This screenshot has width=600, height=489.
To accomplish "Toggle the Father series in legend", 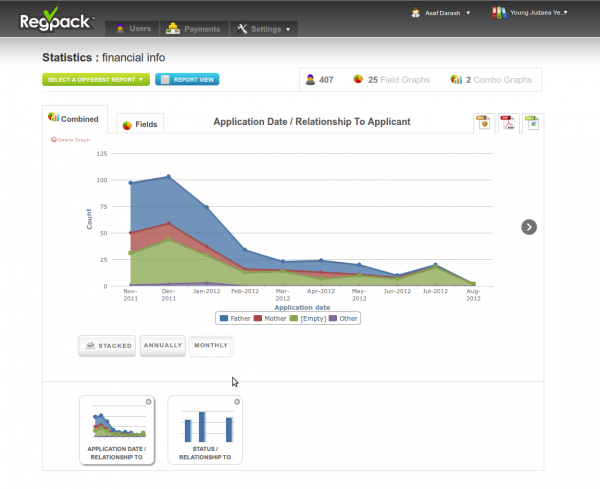I will coord(234,318).
